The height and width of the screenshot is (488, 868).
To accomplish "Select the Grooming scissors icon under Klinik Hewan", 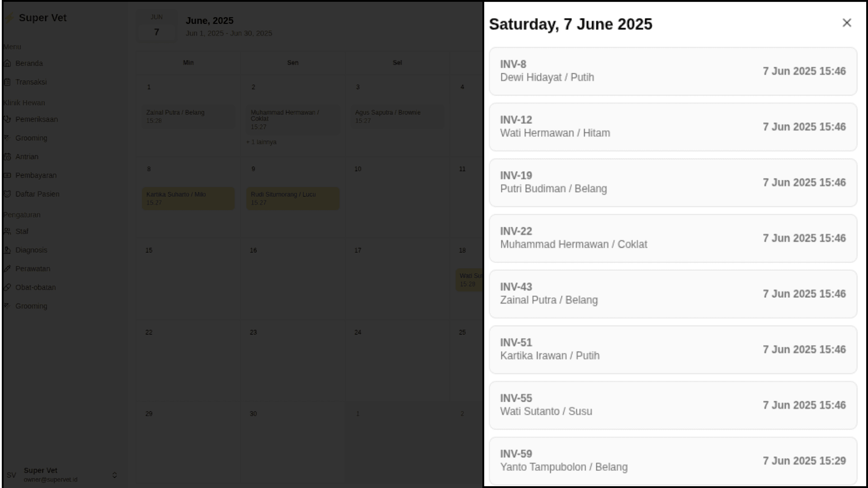I will (x=7, y=138).
